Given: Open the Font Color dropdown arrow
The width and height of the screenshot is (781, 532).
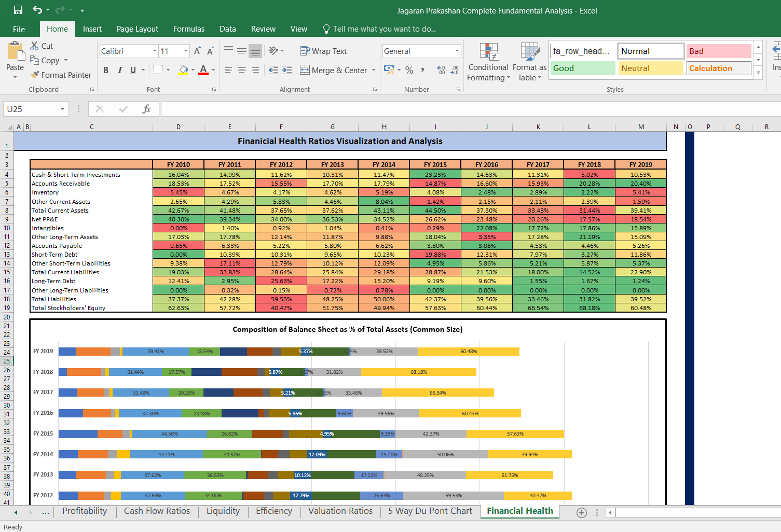Looking at the screenshot, I should [x=213, y=70].
